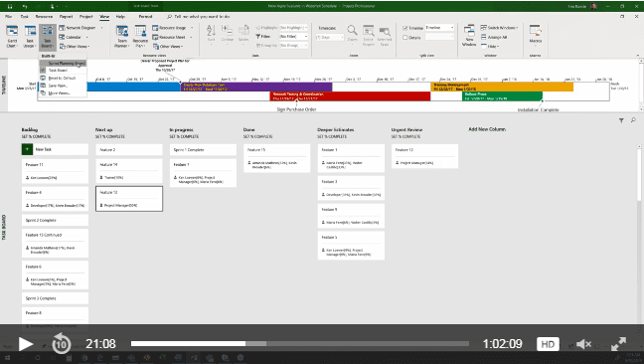The image size is (644, 364).
Task: Click the green plus New Task icon
Action: (x=27, y=149)
